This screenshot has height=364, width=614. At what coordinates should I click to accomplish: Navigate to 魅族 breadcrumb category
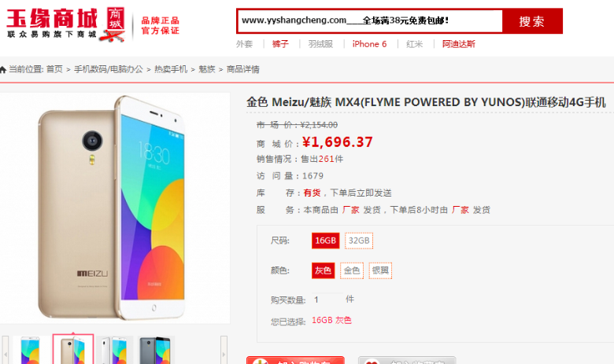point(207,70)
